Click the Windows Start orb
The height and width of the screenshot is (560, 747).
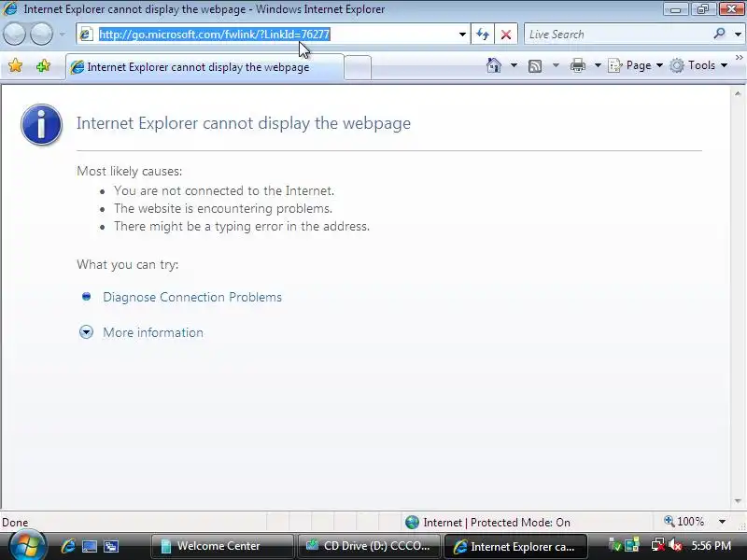point(28,546)
